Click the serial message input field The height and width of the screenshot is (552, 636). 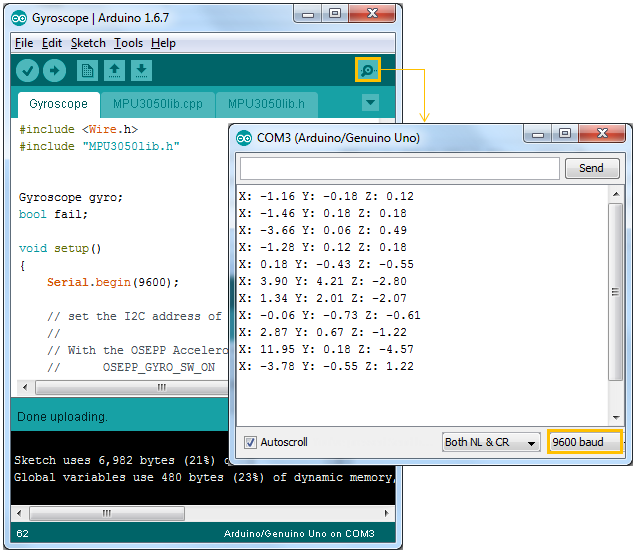tap(398, 168)
